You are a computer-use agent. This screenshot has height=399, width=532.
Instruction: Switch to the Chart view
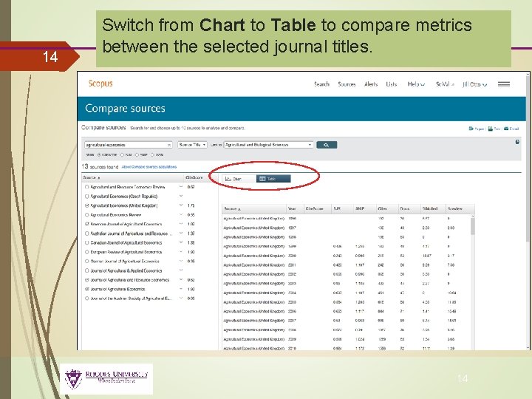(239, 179)
